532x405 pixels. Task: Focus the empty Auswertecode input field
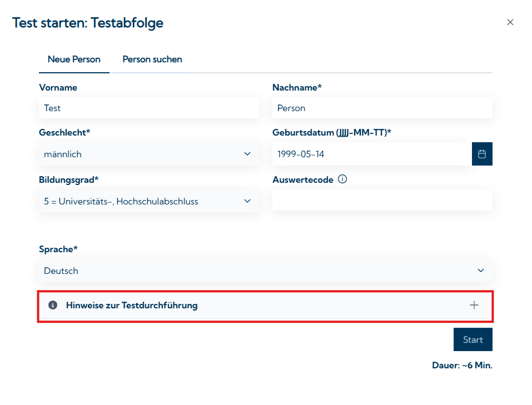pyautogui.click(x=382, y=200)
